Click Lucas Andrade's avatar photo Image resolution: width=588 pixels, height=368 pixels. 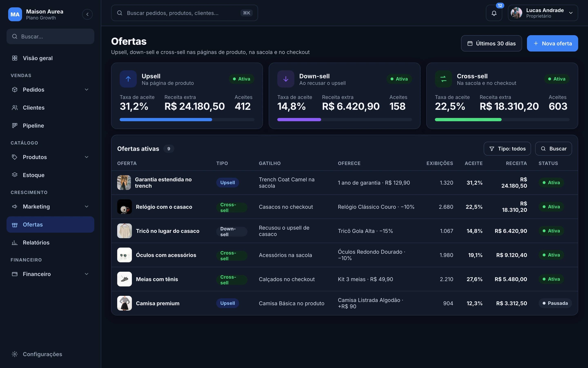[x=516, y=13]
